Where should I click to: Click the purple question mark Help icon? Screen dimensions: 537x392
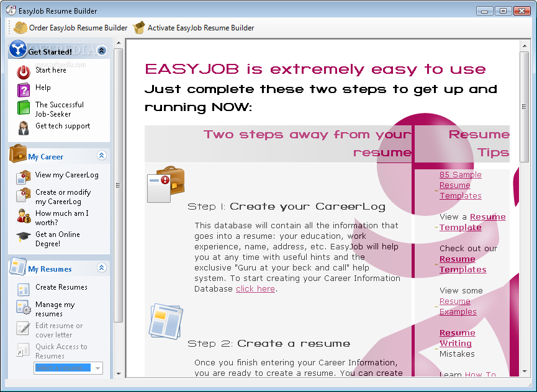pyautogui.click(x=24, y=91)
